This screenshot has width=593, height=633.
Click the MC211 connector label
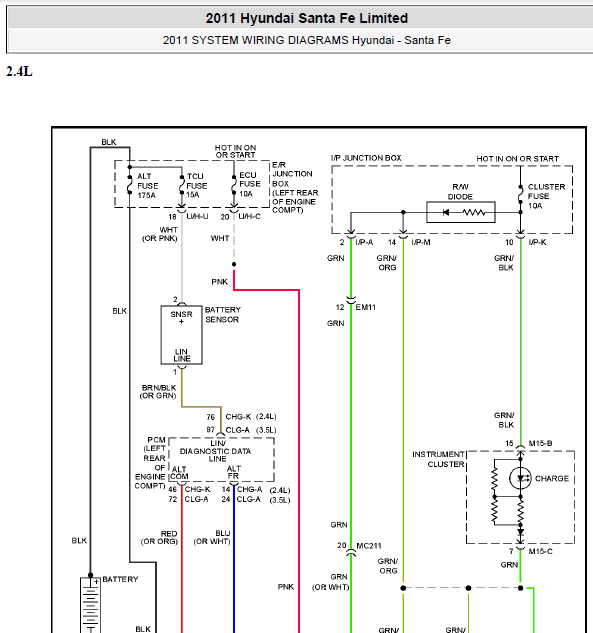click(369, 546)
